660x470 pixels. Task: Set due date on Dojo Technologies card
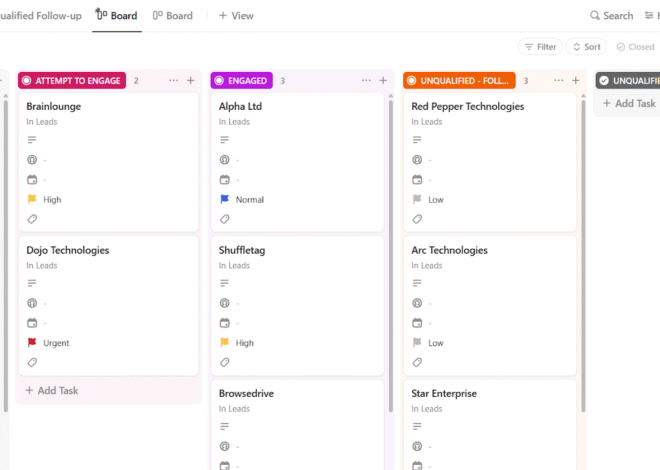click(x=32, y=323)
